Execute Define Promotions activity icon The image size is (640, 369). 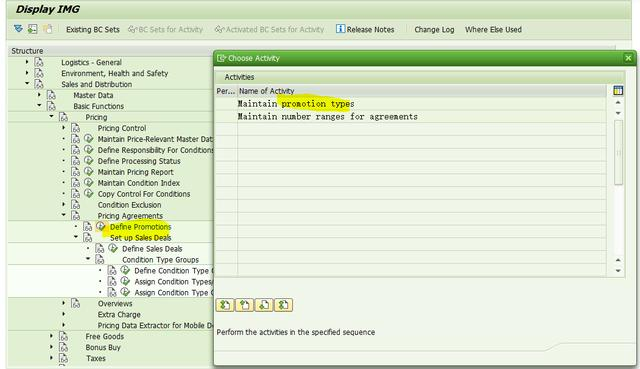pyautogui.click(x=101, y=226)
